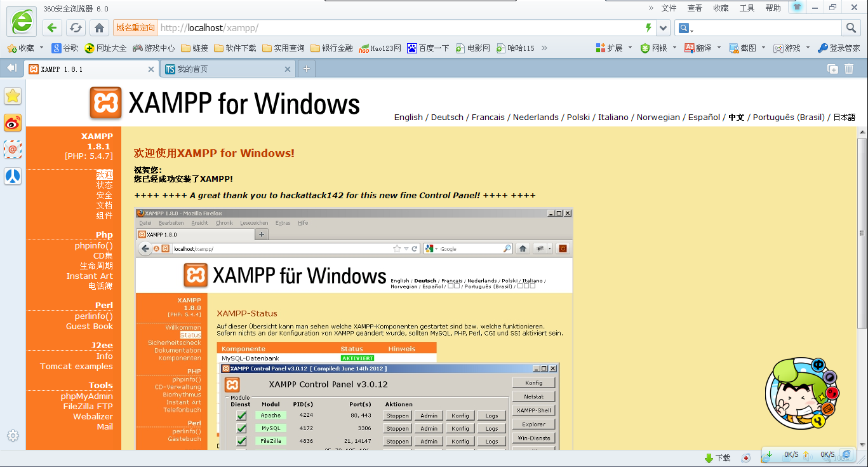Viewport: 868px width, 467px height.
Task: Open the 下载 download manager in status bar
Action: point(718,457)
